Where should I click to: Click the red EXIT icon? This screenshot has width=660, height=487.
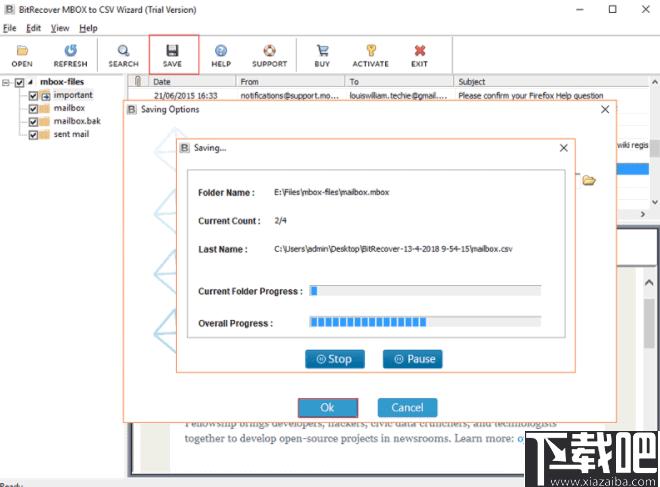[x=419, y=56]
